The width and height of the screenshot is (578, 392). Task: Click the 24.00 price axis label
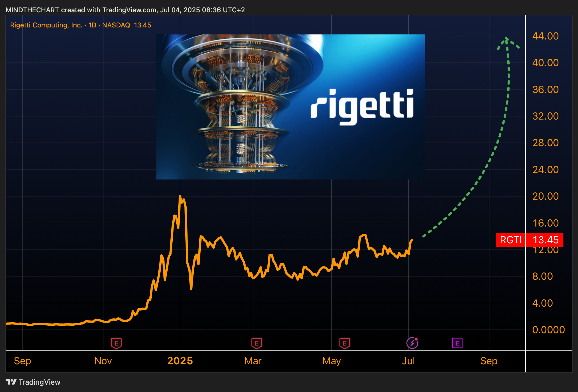coord(545,170)
